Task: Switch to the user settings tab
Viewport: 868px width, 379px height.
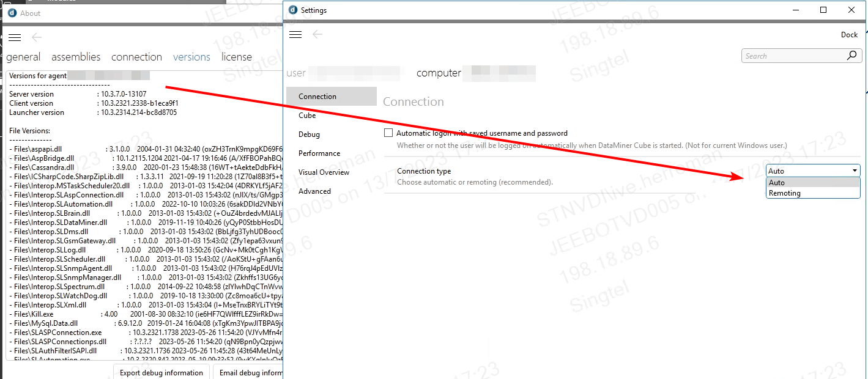Action: point(296,73)
